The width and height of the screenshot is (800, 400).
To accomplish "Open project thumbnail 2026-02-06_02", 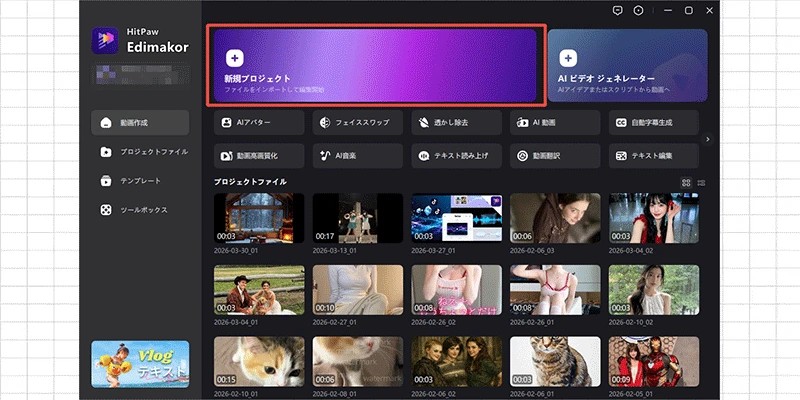I will (x=457, y=361).
